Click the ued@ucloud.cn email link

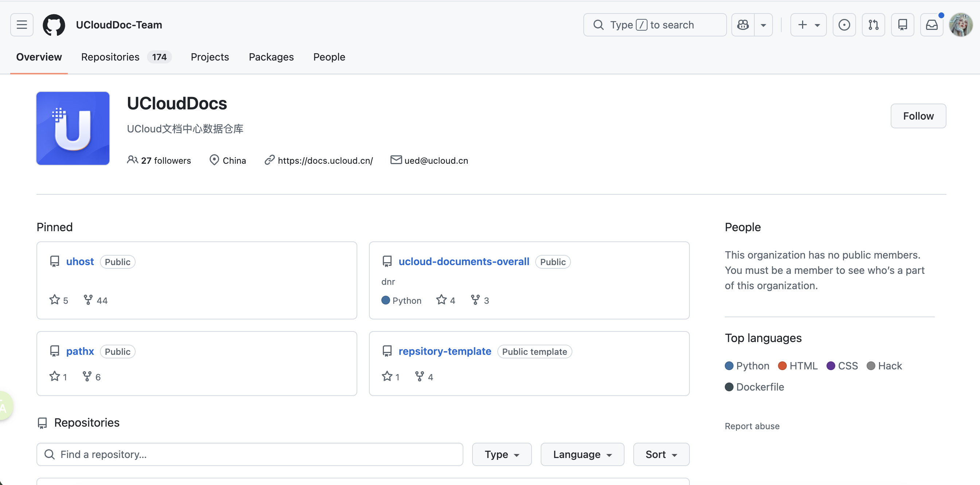(x=436, y=160)
